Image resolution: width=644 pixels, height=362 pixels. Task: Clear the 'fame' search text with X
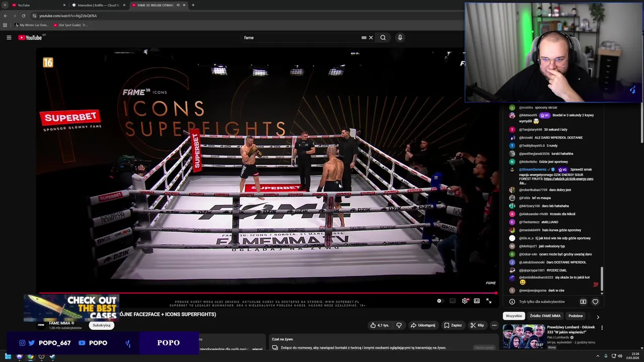[x=371, y=37]
